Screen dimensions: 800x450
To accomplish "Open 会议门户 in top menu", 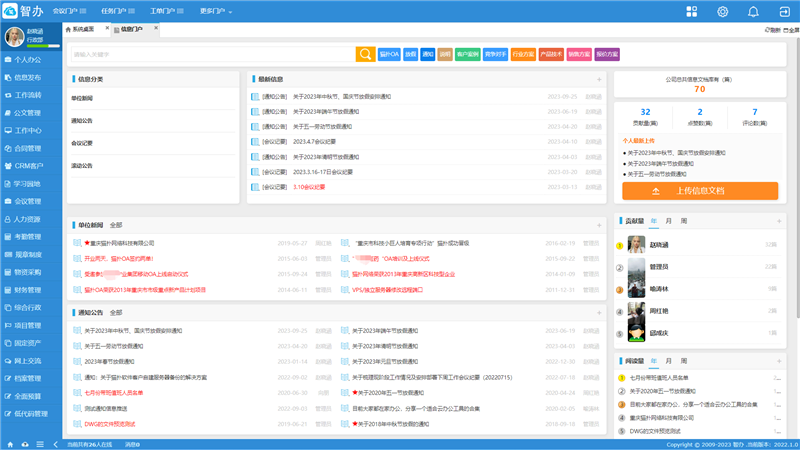I will click(70, 11).
